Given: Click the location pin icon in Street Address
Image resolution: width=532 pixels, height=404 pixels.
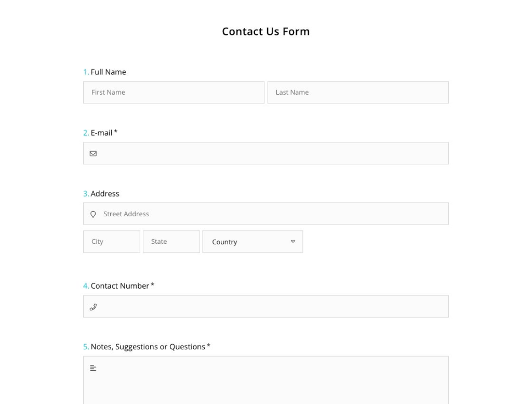Looking at the screenshot, I should [93, 213].
